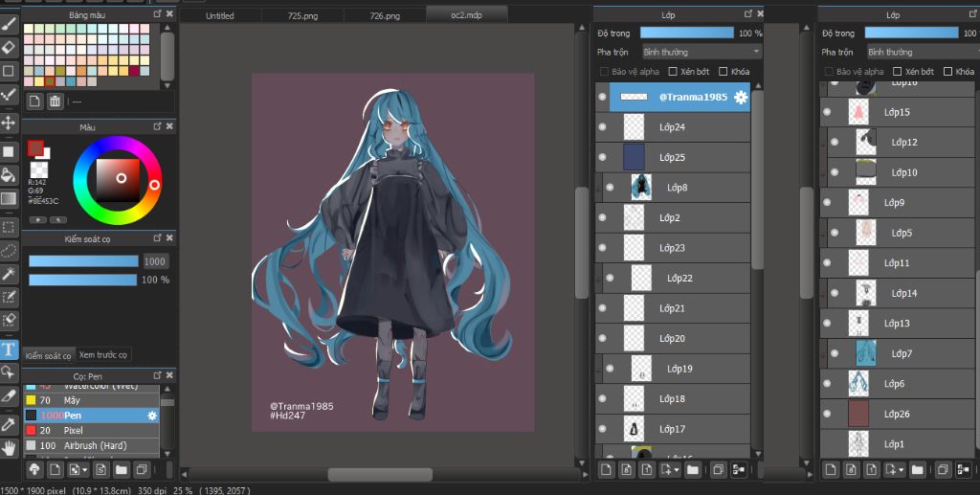
Task: Click color palette scroll up arrow
Action: pyautogui.click(x=167, y=28)
